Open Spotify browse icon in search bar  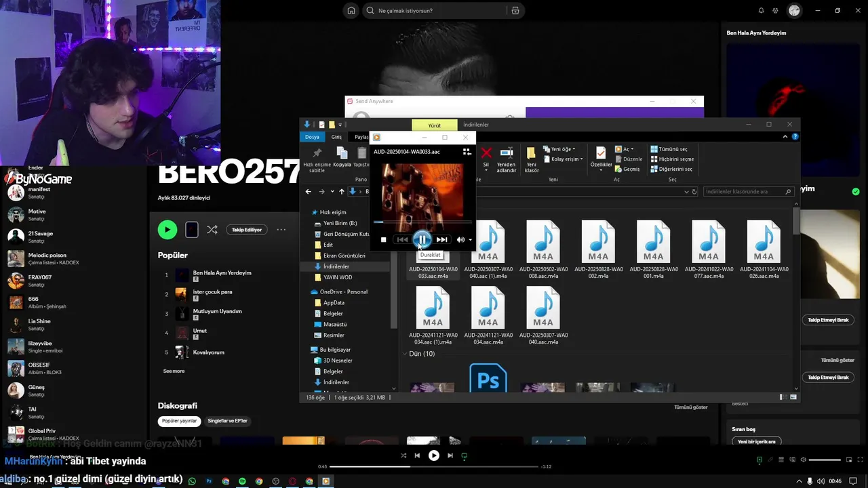point(515,11)
